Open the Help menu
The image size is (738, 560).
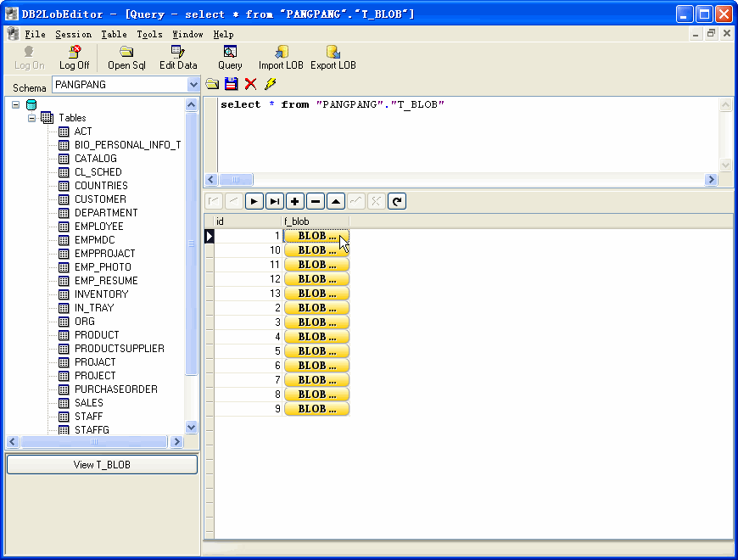click(223, 34)
